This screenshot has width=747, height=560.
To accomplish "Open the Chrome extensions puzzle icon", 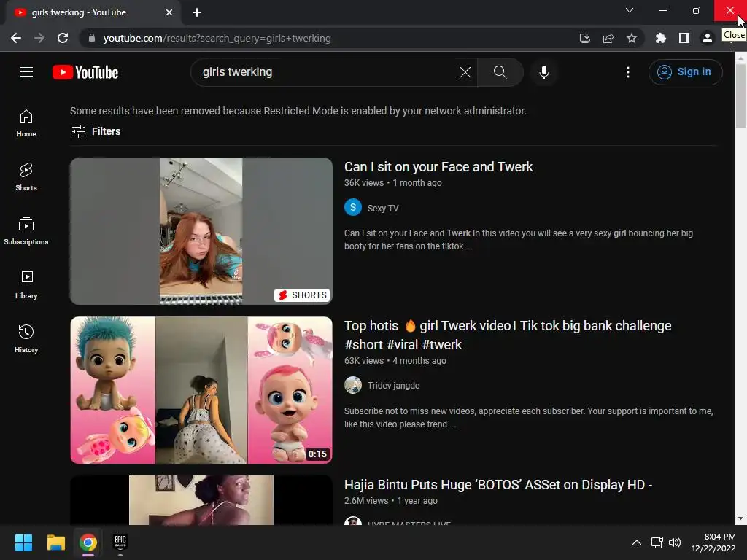I will (x=660, y=38).
